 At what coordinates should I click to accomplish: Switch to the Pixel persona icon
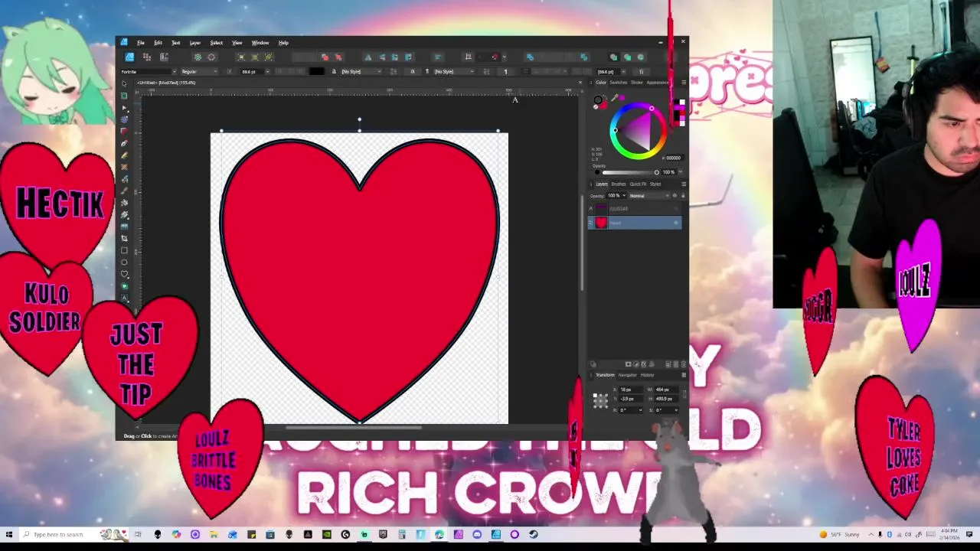(147, 57)
